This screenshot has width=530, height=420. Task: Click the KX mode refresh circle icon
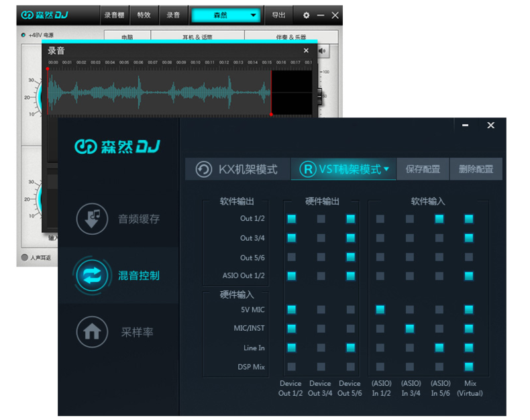point(203,169)
